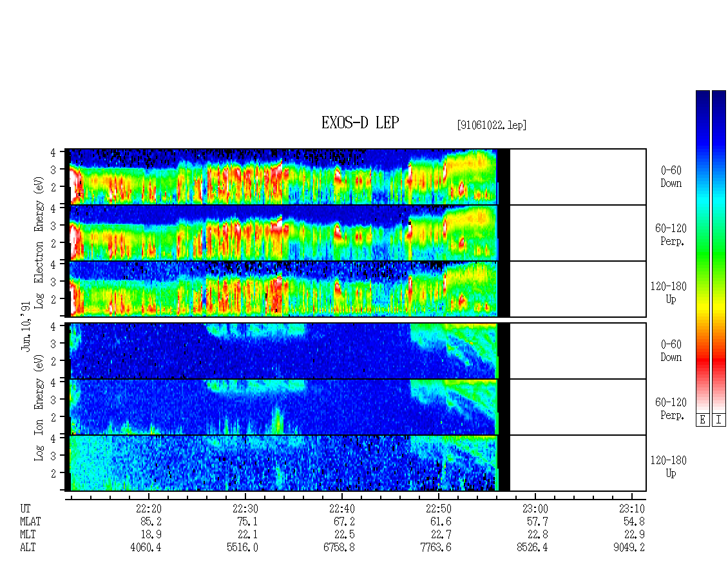Click the Log Ion Energy (eV) axis label
The height and width of the screenshot is (564, 728).
(x=39, y=407)
